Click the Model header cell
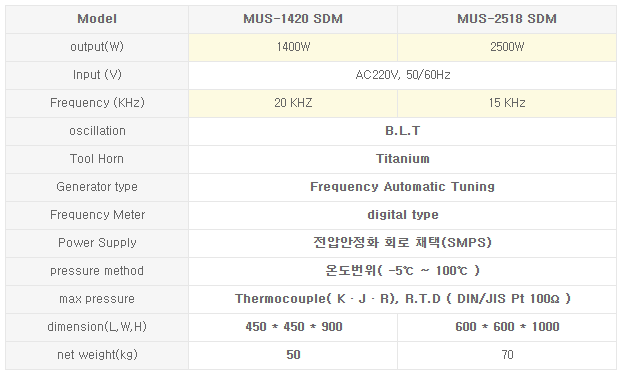 (97, 19)
